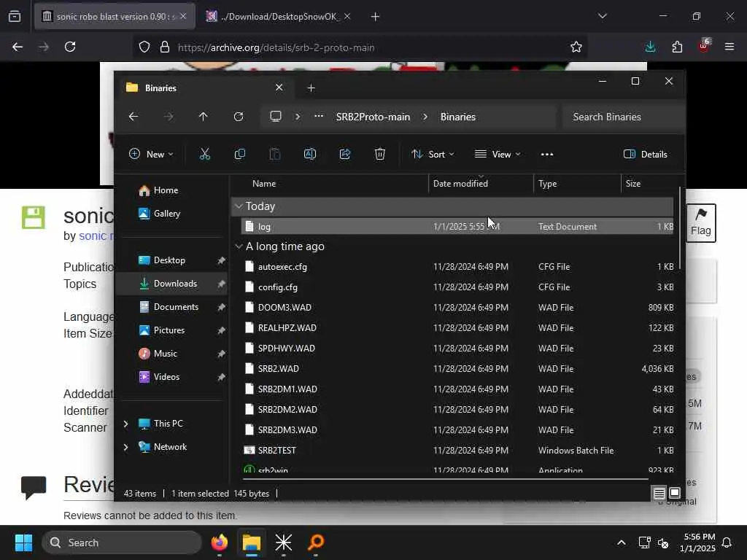Open Firefox from the taskbar
Screen dimensions: 747x560
click(x=220, y=542)
